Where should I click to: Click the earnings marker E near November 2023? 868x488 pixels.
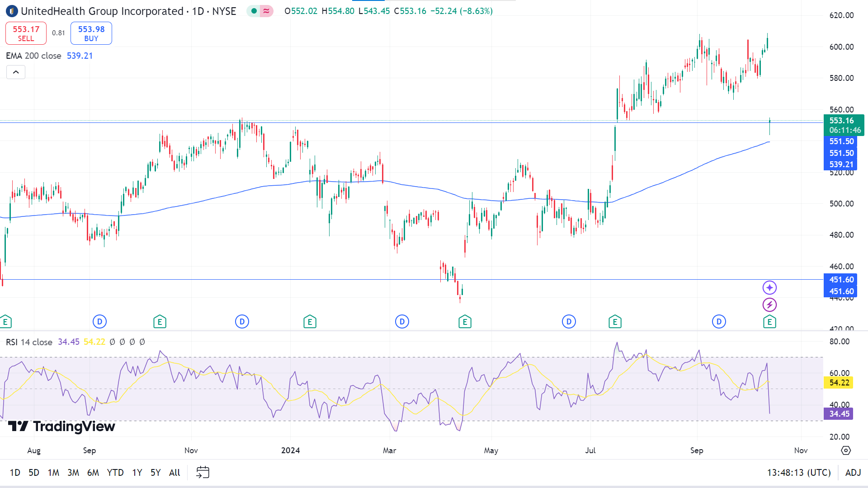click(x=160, y=322)
